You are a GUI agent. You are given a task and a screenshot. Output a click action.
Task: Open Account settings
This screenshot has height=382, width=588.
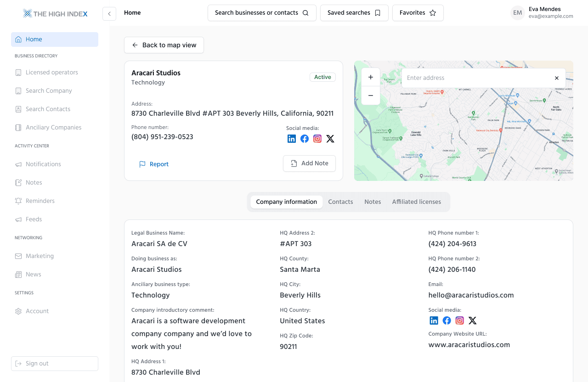(x=55, y=311)
